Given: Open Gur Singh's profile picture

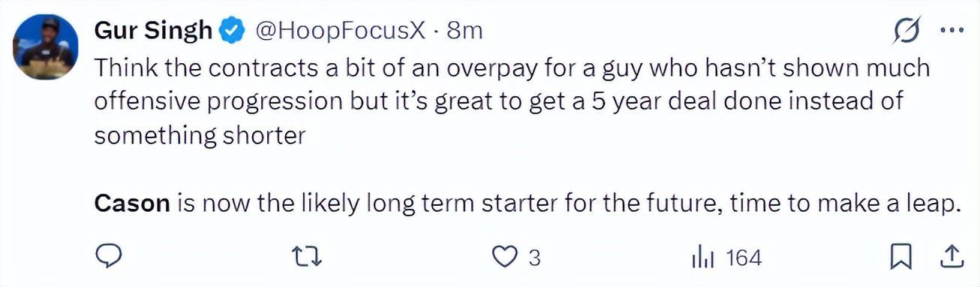Looking at the screenshot, I should point(46,47).
